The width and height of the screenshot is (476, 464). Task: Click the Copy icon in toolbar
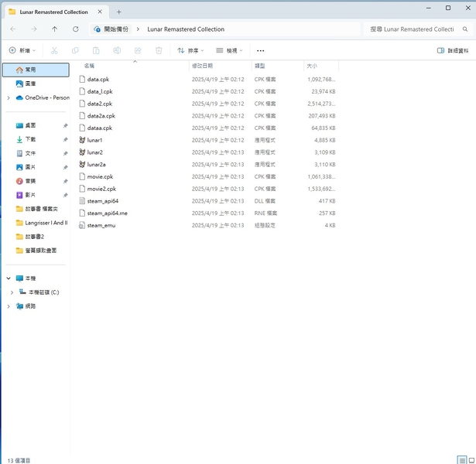pos(75,50)
